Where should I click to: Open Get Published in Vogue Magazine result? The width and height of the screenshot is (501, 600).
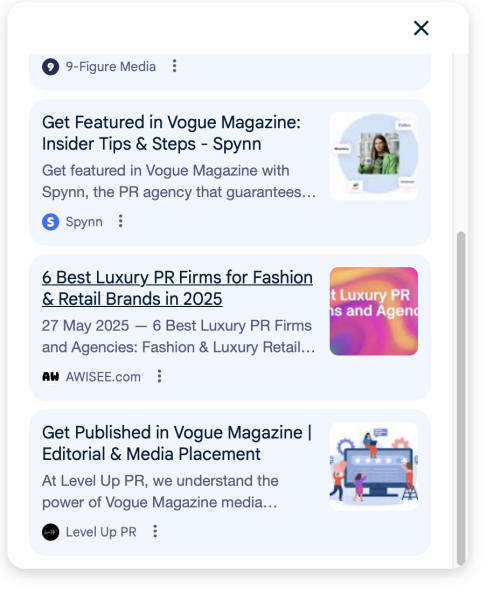(177, 443)
